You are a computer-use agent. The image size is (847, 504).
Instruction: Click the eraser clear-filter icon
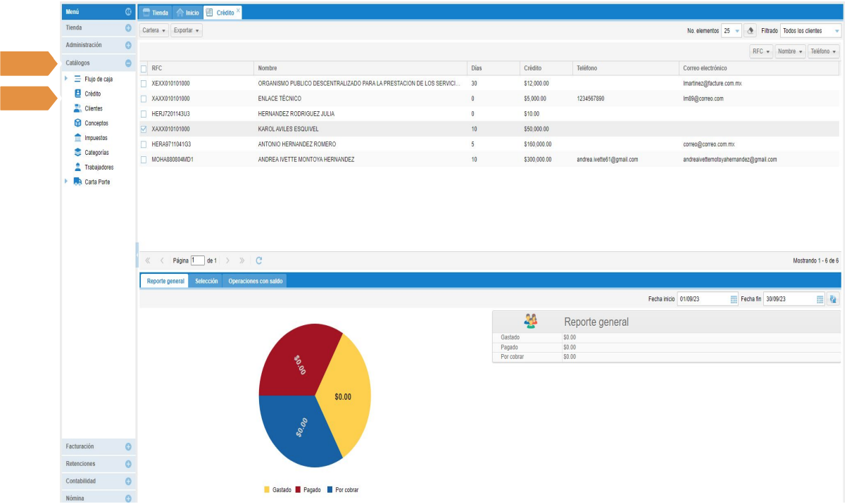751,31
